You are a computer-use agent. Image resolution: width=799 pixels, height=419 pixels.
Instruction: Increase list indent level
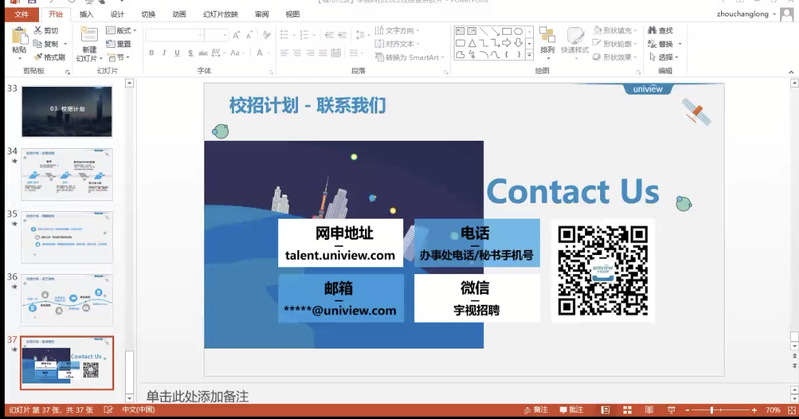click(342, 35)
